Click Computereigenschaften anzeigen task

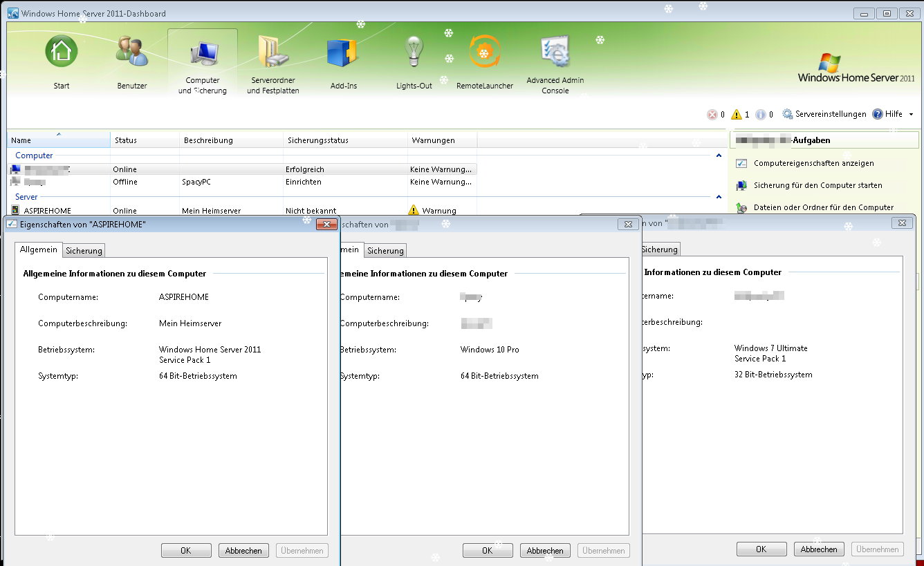point(814,163)
